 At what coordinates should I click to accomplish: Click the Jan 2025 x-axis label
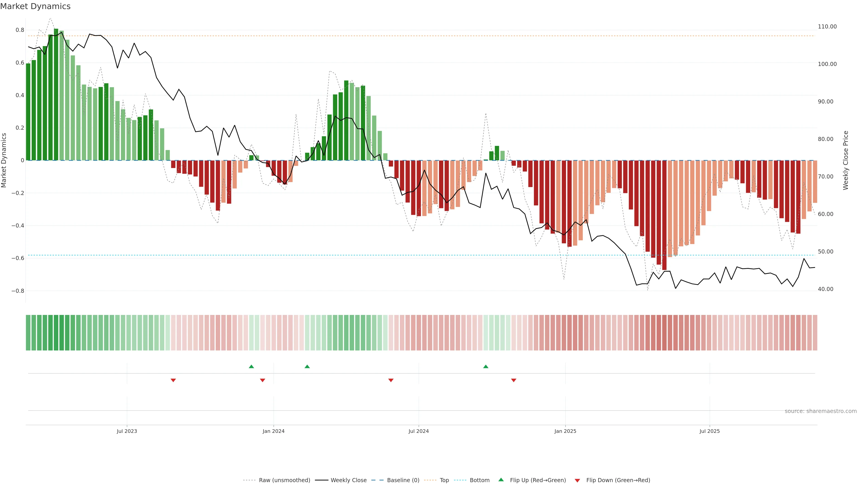coord(565,431)
